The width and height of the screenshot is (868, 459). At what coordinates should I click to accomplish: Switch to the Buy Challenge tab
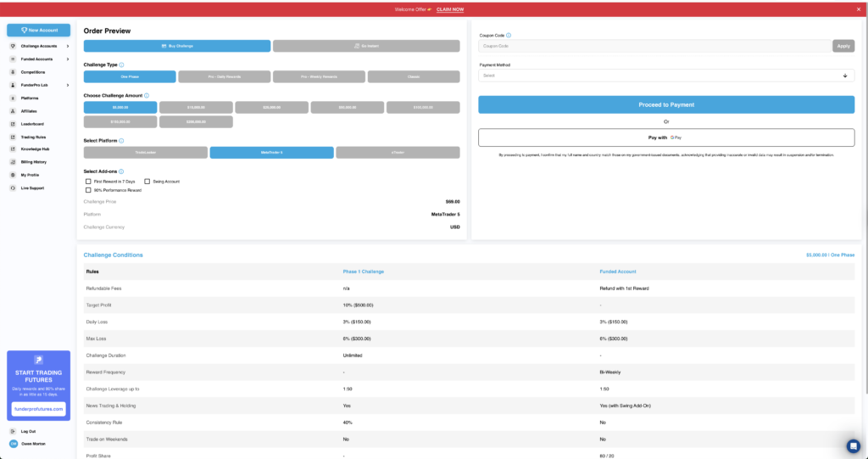(177, 46)
